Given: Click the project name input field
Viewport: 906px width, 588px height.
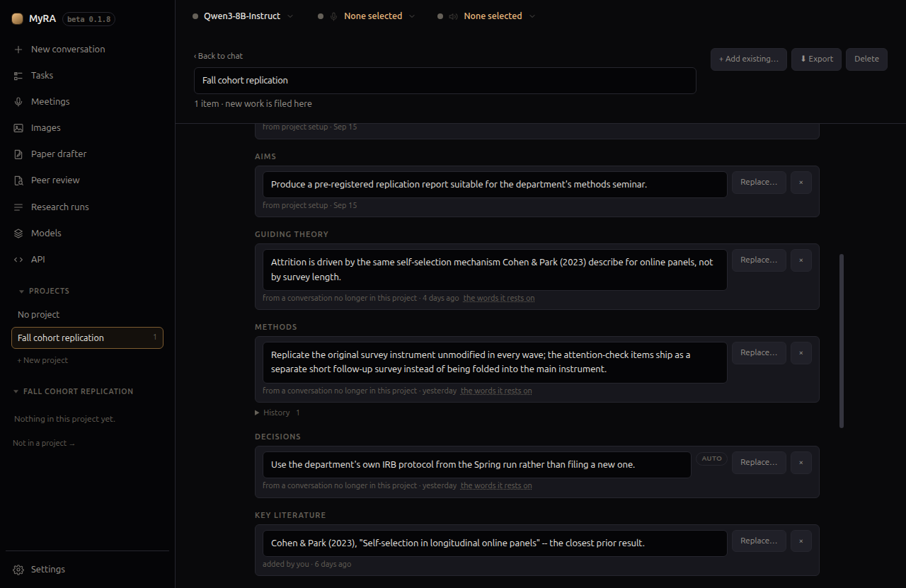Looking at the screenshot, I should [x=445, y=81].
